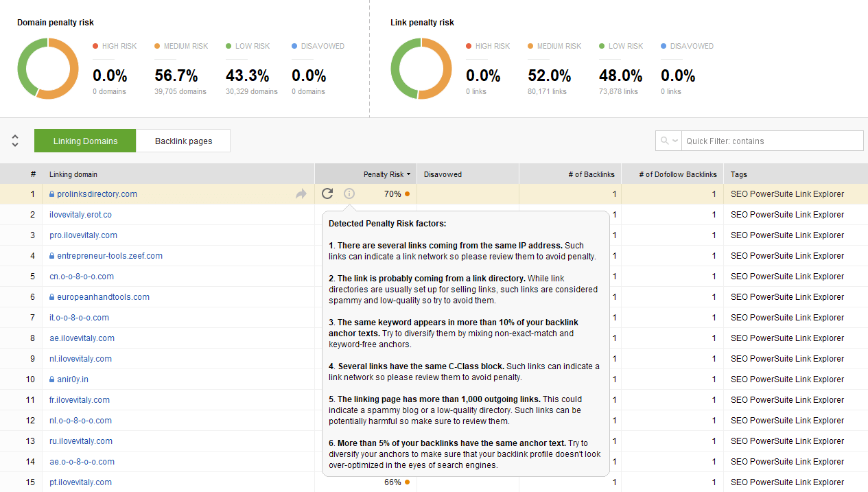Click the orange risk dot on row 15
868x492 pixels.
pyautogui.click(x=407, y=482)
